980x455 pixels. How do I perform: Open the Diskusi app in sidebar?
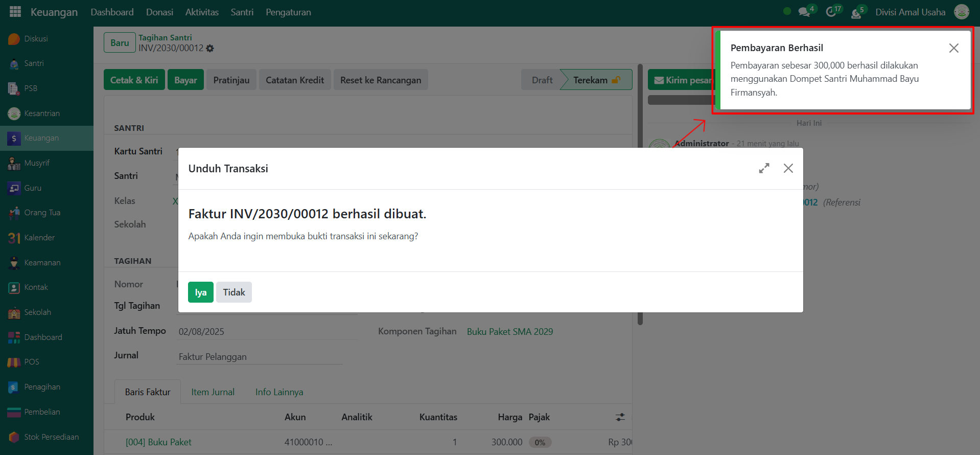pyautogui.click(x=36, y=39)
